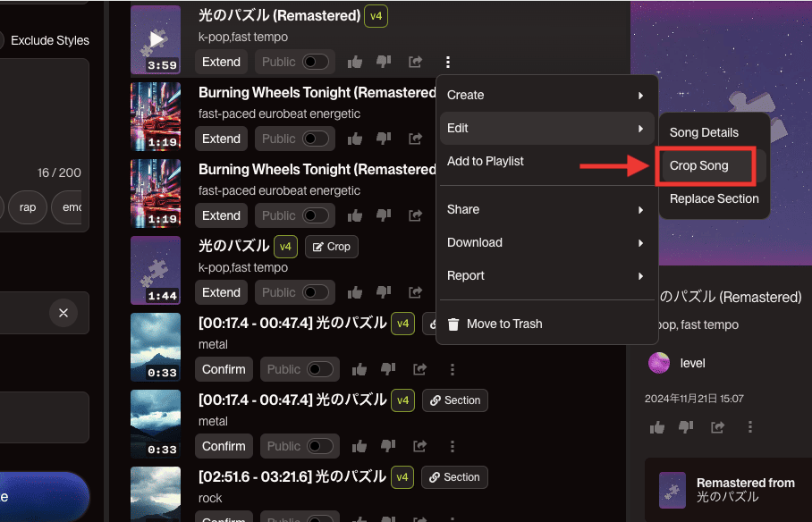
Task: Click the level username
Action: pyautogui.click(x=692, y=364)
